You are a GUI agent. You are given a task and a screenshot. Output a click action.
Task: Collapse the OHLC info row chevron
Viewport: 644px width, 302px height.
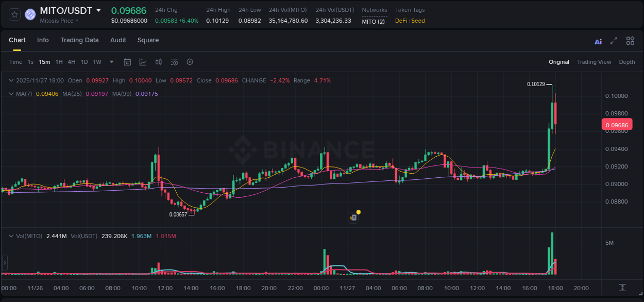pos(11,80)
